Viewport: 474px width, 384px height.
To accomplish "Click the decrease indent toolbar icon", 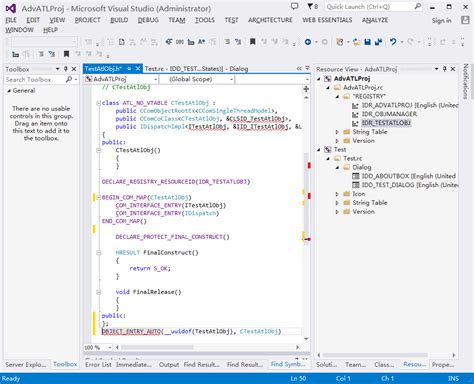I will pos(227,42).
